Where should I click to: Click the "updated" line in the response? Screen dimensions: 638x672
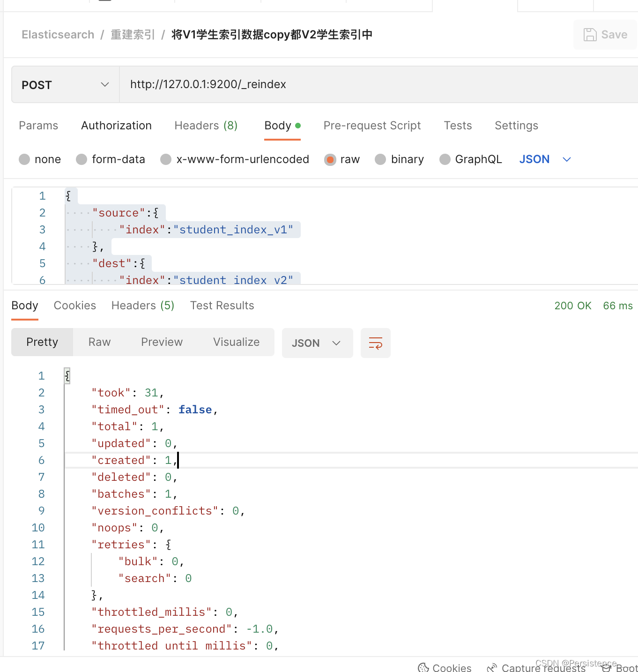pos(134,443)
